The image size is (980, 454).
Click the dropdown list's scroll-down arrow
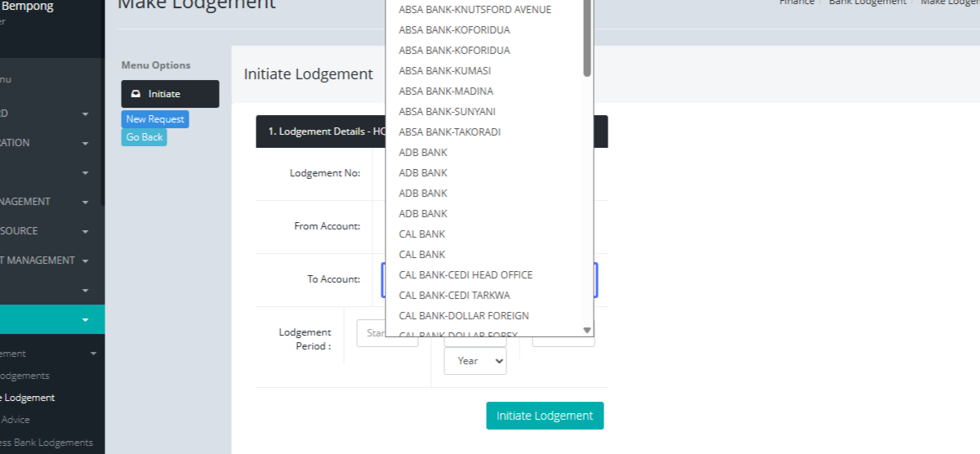pyautogui.click(x=586, y=330)
